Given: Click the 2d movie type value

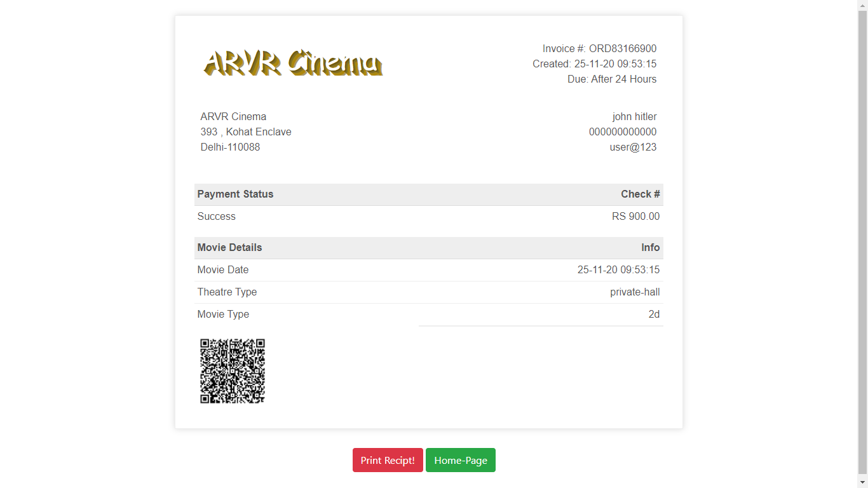Looking at the screenshot, I should [x=654, y=315].
